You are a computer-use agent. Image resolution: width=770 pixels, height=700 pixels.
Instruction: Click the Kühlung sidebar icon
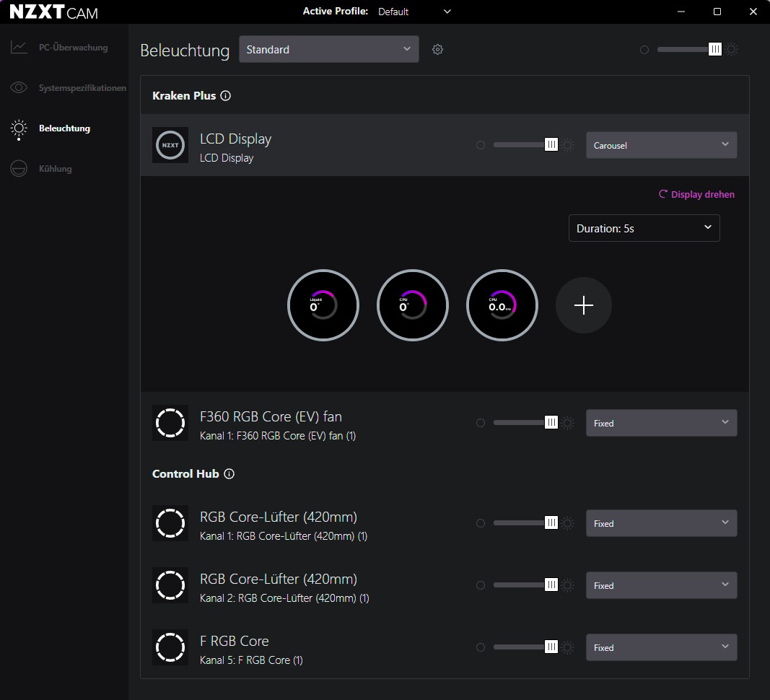pyautogui.click(x=19, y=168)
